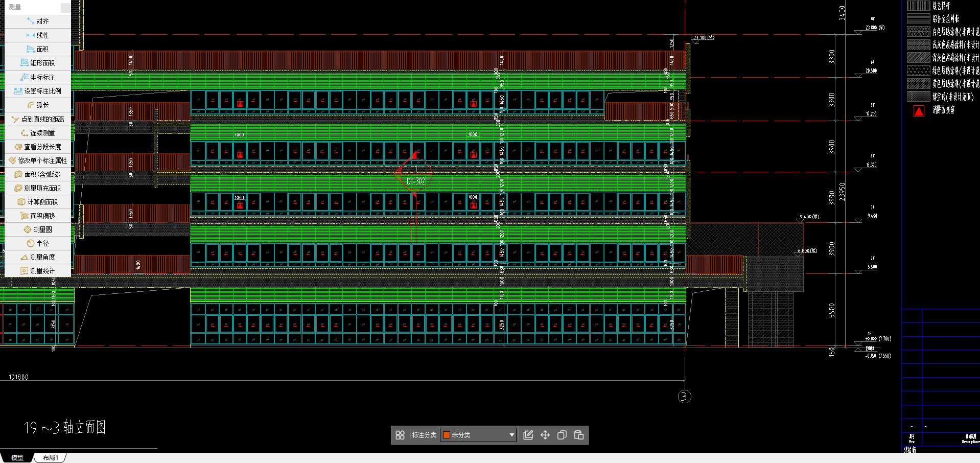Image resolution: width=980 pixels, height=463 pixels.
Task: Click the axis bubble numbered 3
Action: tap(684, 397)
